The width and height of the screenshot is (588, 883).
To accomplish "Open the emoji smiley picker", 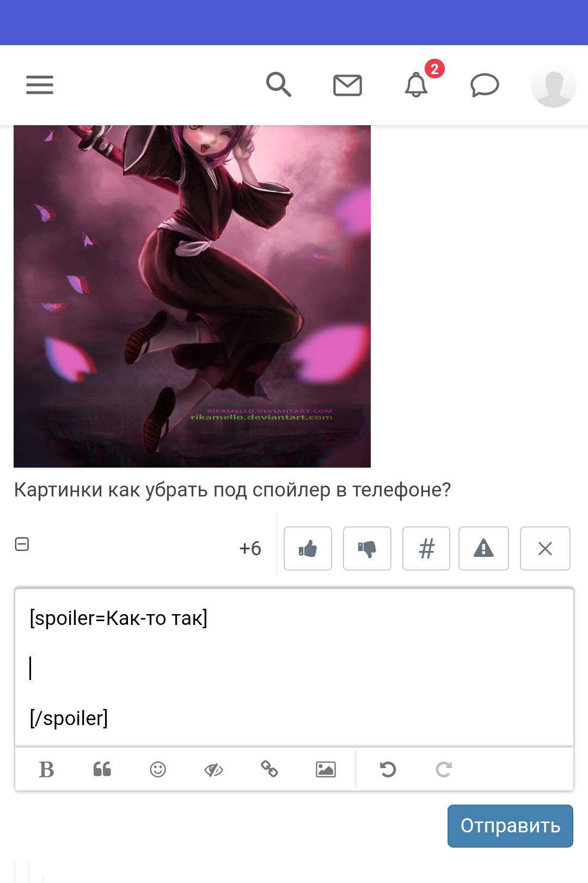I will coord(158,769).
